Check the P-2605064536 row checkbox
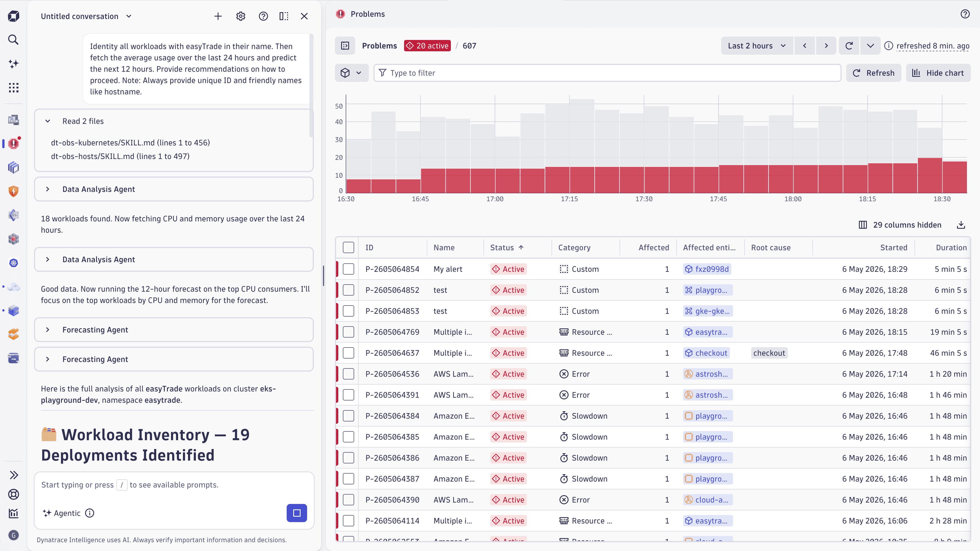Screen dimensions: 980x551 click(349, 374)
